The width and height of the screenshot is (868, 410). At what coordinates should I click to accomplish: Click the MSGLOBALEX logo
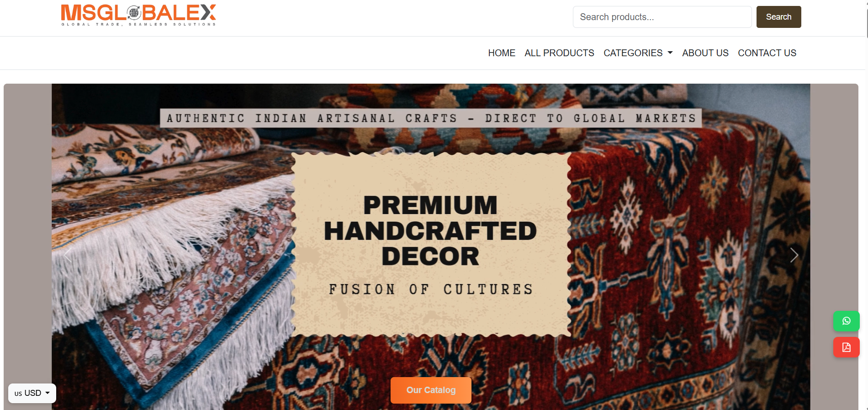coord(138,15)
